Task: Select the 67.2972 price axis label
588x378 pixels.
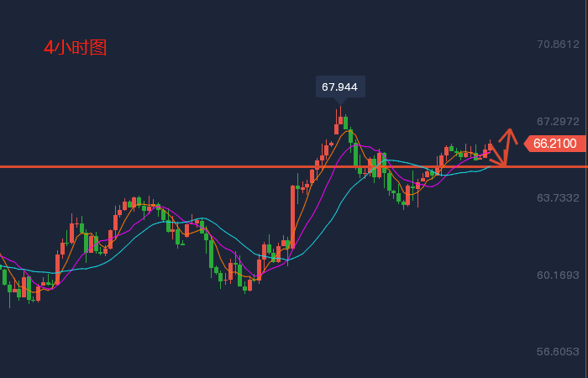Action: pos(558,121)
